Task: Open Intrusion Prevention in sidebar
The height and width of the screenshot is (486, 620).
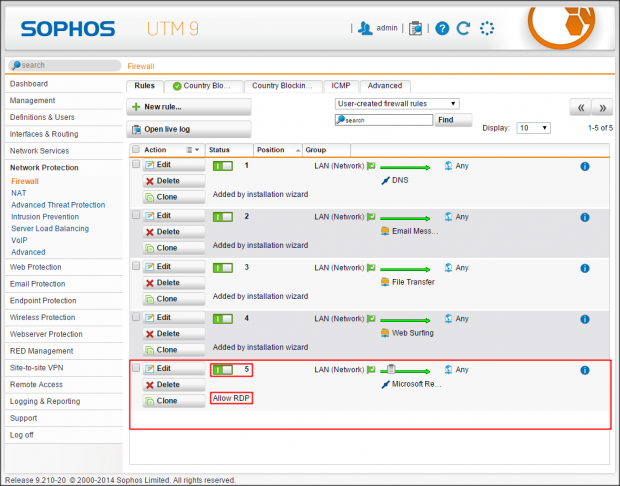Action: tap(45, 217)
